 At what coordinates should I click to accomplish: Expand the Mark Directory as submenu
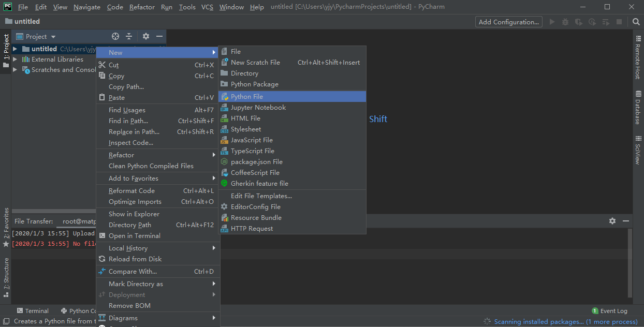[137, 284]
